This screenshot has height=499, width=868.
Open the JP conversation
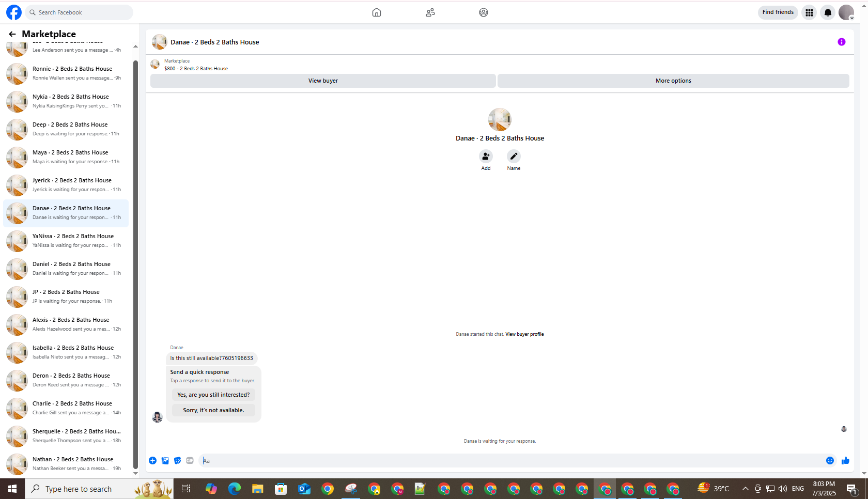66,297
